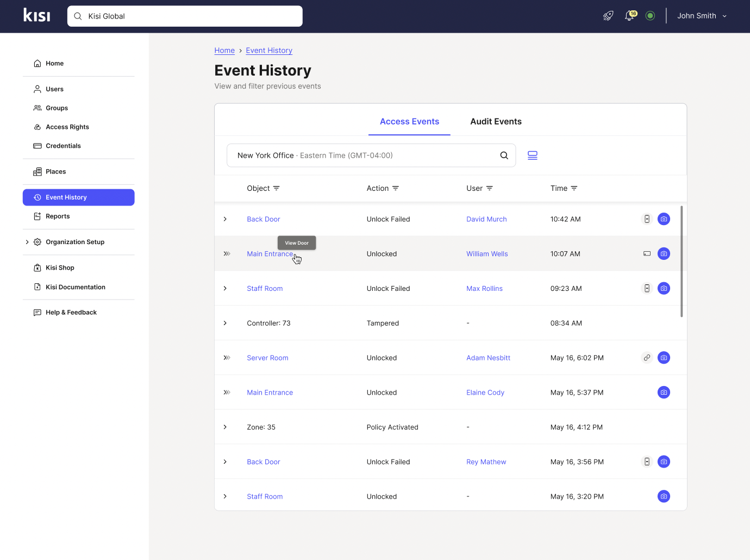
Task: Switch to the Audit Events tab
Action: pos(496,122)
